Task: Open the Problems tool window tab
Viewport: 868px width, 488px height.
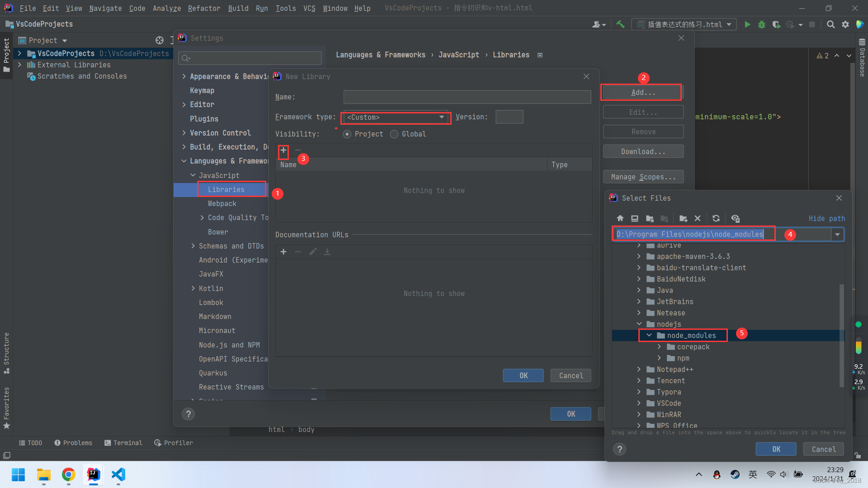Action: point(73,443)
